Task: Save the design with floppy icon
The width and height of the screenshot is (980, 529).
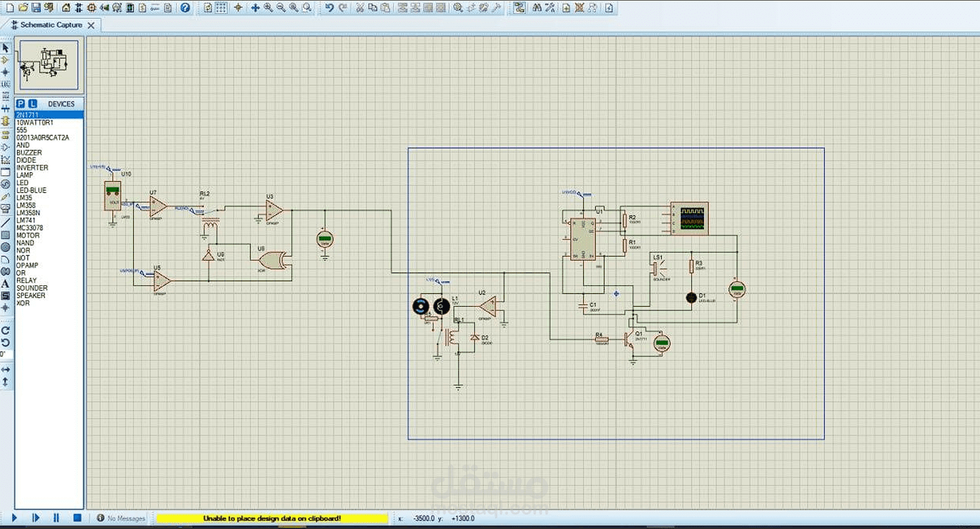Action: coord(35,7)
